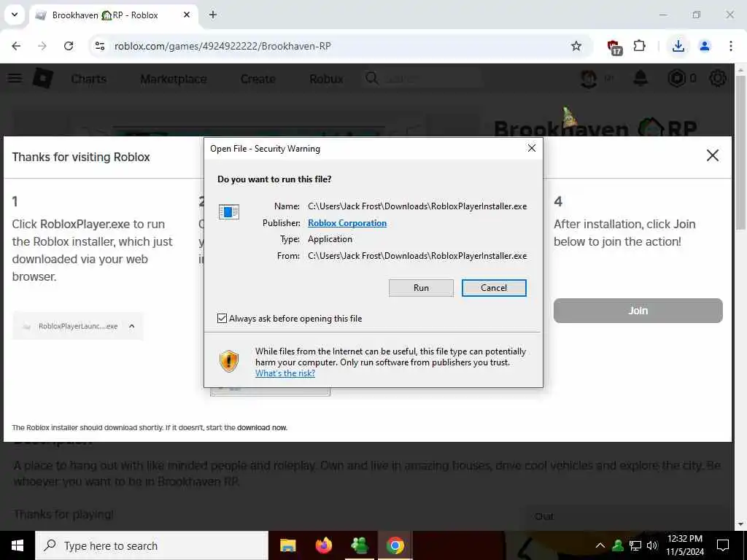Open the Chrome profile icon
The height and width of the screenshot is (560, 747).
(x=704, y=46)
